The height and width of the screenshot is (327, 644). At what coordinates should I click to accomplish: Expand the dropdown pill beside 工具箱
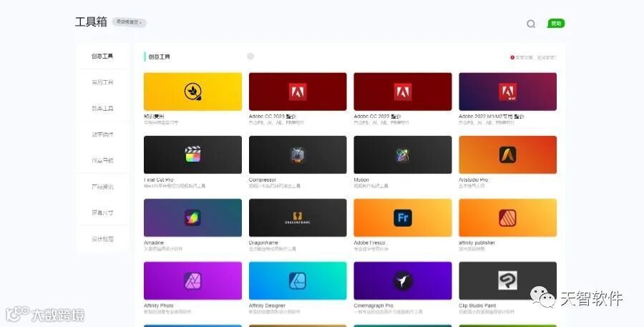point(130,22)
